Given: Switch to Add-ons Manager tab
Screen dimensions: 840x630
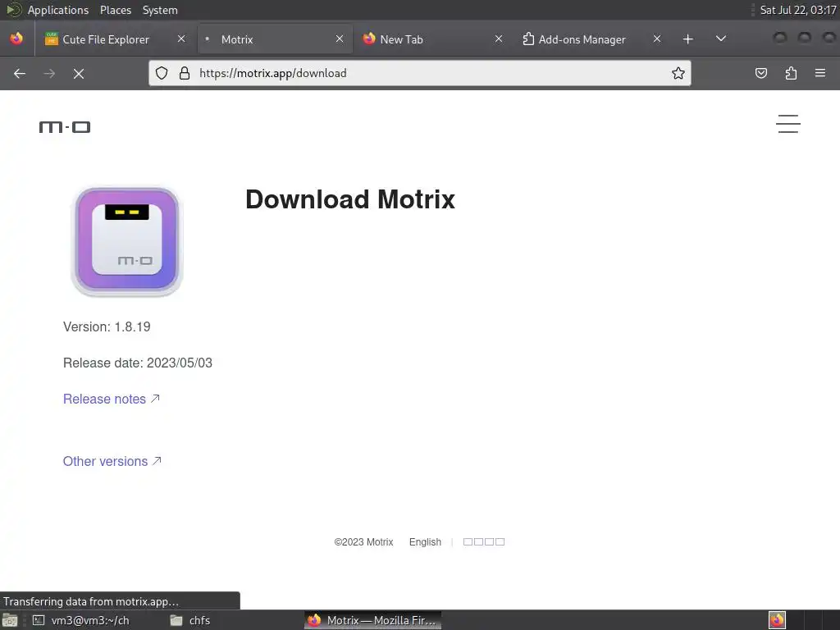Looking at the screenshot, I should (592, 39).
